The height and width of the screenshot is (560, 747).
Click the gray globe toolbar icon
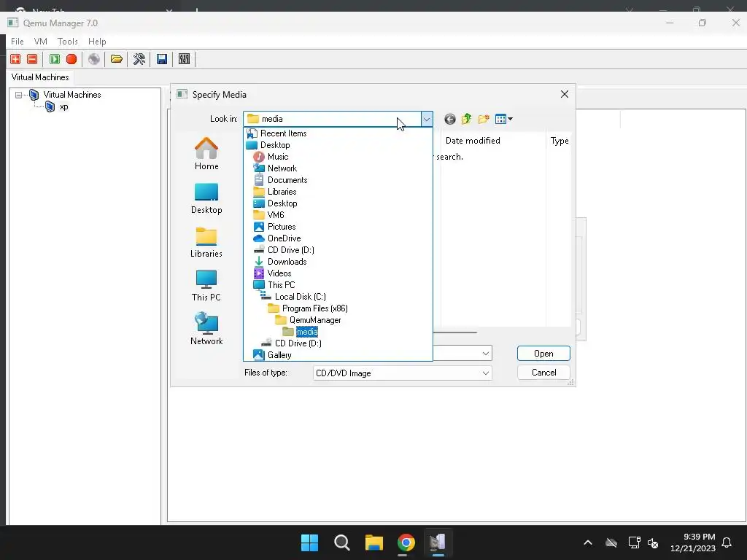tap(94, 59)
